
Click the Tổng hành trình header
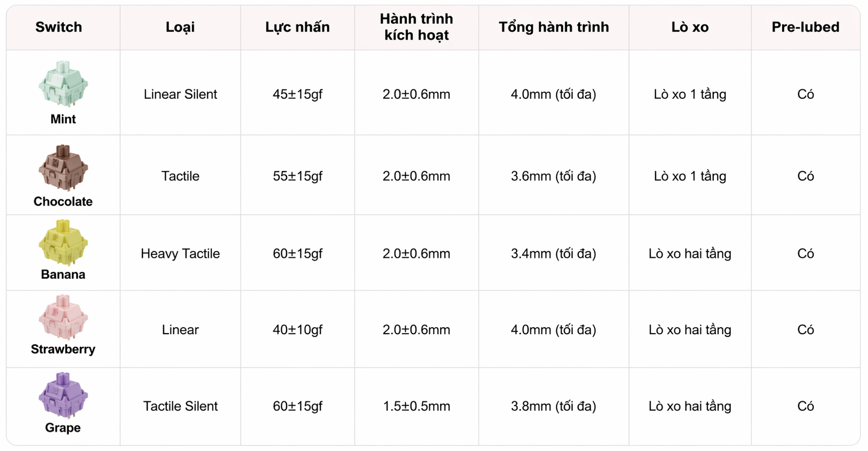tap(554, 27)
